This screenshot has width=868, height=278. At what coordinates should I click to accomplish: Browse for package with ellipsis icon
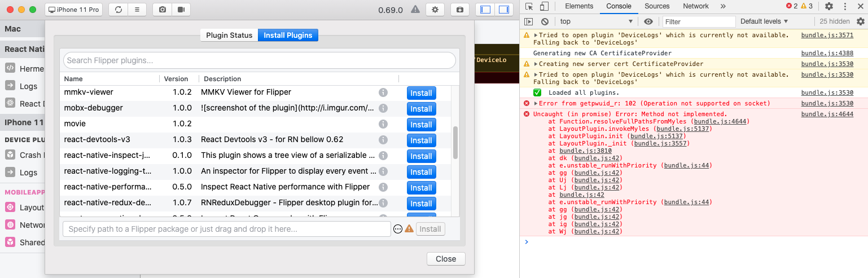[x=398, y=229]
